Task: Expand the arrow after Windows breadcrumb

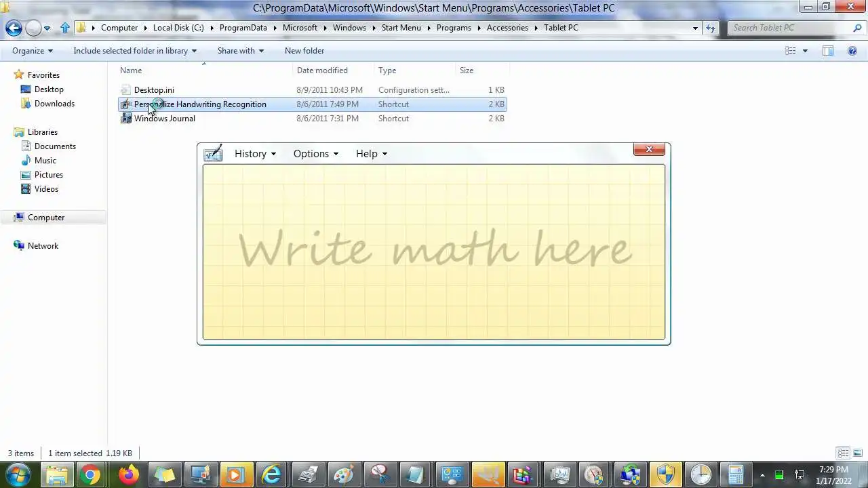Action: click(374, 28)
